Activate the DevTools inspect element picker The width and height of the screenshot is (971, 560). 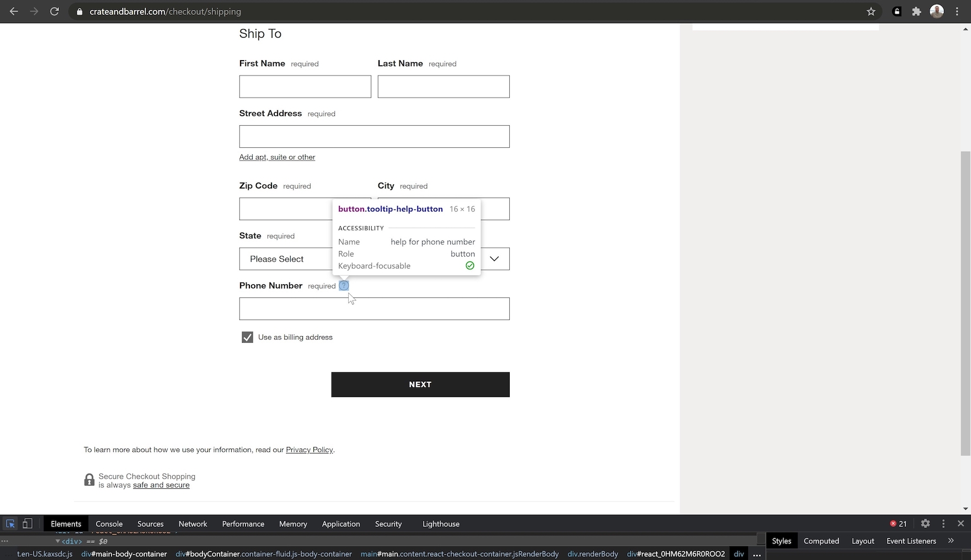[10, 524]
